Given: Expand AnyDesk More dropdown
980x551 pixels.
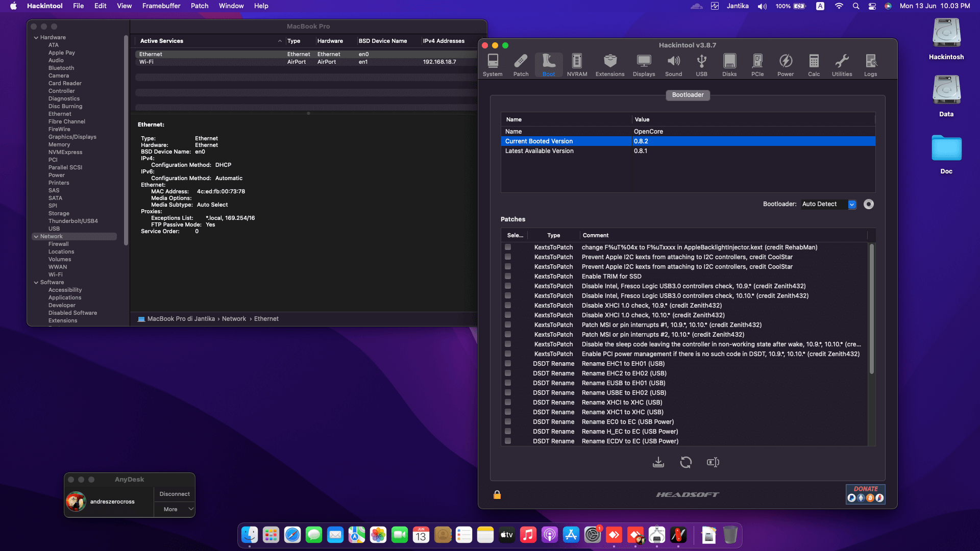Looking at the screenshot, I should [174, 509].
